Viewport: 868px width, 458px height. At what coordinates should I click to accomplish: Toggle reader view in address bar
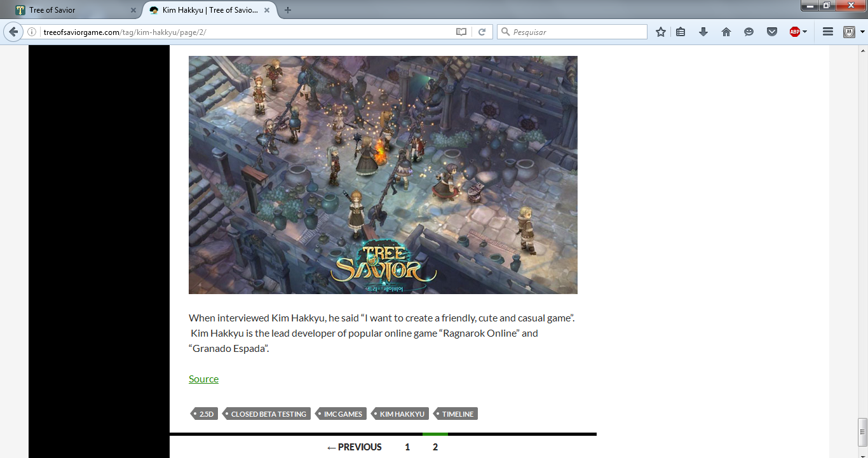coord(461,32)
